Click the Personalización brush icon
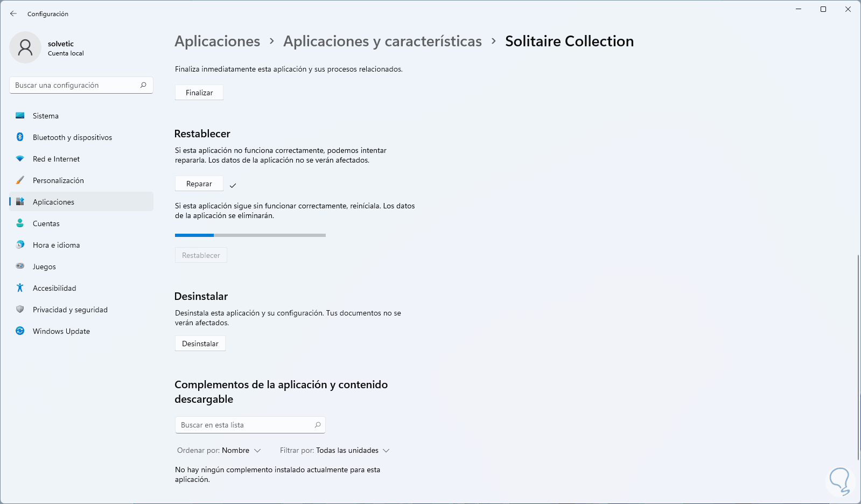 pyautogui.click(x=20, y=180)
